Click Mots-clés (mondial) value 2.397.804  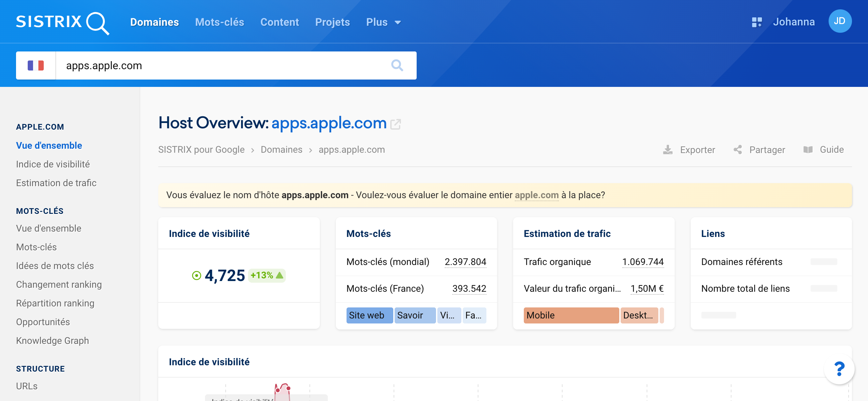point(465,262)
